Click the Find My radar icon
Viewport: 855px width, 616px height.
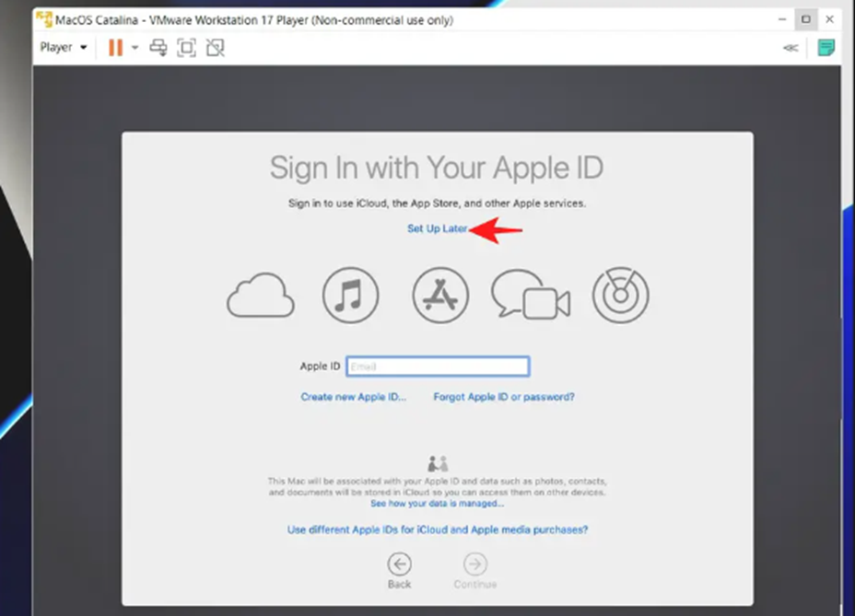pos(621,295)
